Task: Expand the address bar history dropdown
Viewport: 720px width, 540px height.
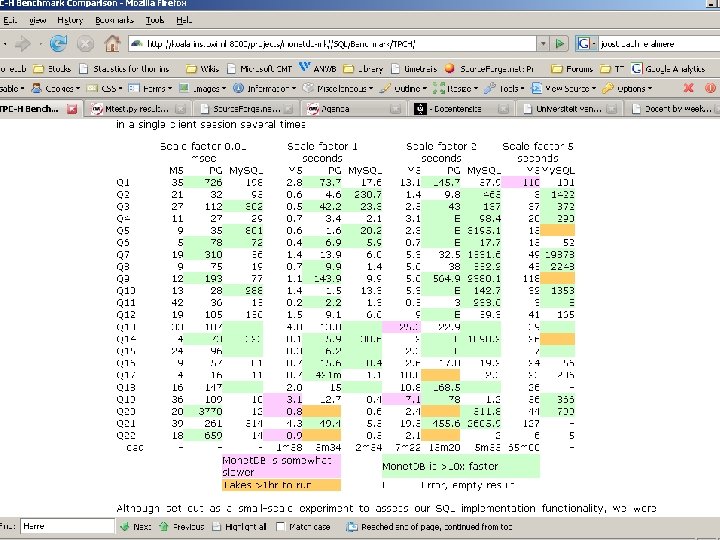Action: pos(543,44)
